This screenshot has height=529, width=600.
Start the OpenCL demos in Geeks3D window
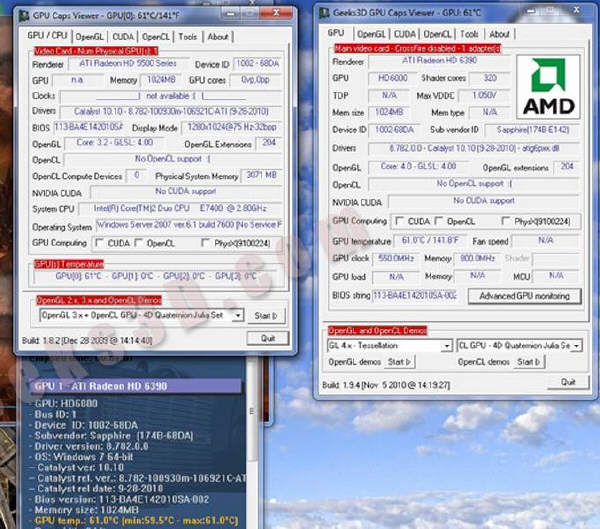[x=529, y=362]
